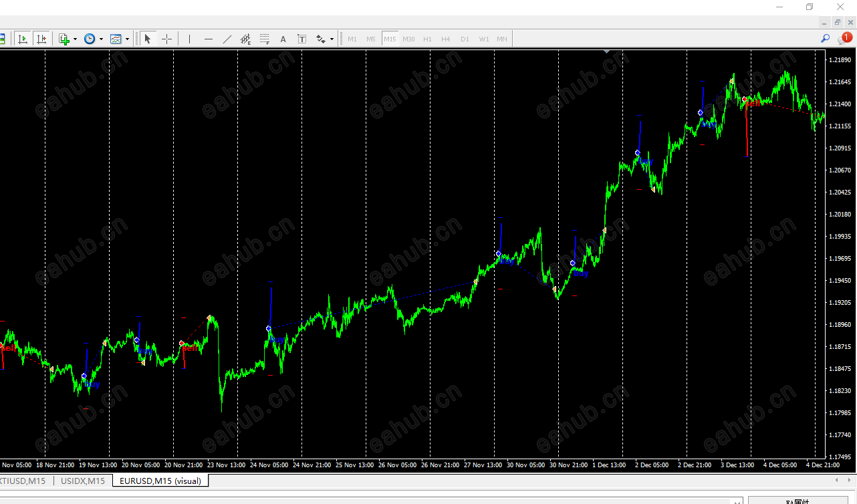This screenshot has height=504, width=857.
Task: Switch to M5 timeframe
Action: coord(371,39)
